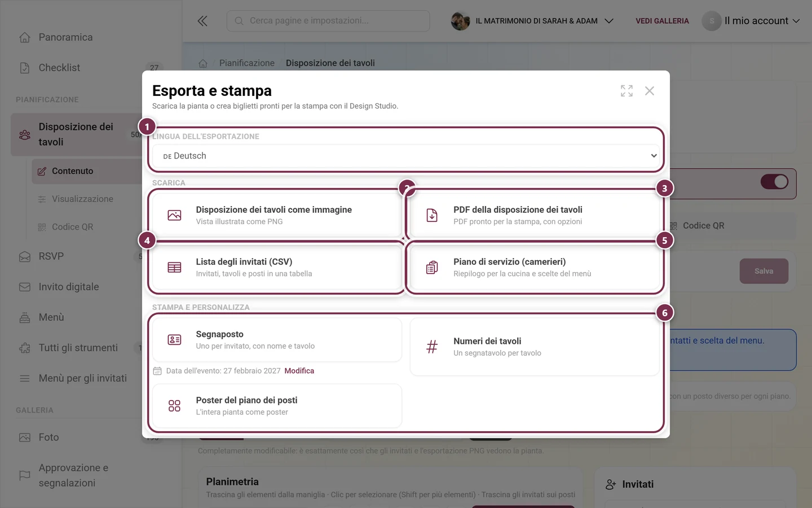Click the hash icon for Numeri dei tavoli
812x508 pixels.
[x=432, y=347]
